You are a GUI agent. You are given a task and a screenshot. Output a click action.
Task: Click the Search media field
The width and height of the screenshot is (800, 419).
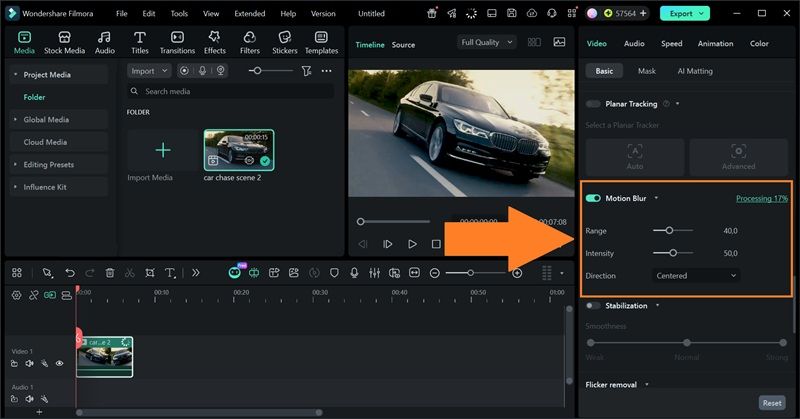pos(230,91)
